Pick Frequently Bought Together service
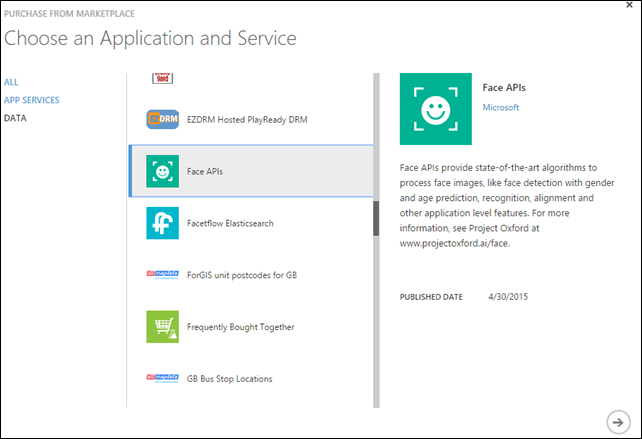The image size is (642, 439). coord(240,327)
